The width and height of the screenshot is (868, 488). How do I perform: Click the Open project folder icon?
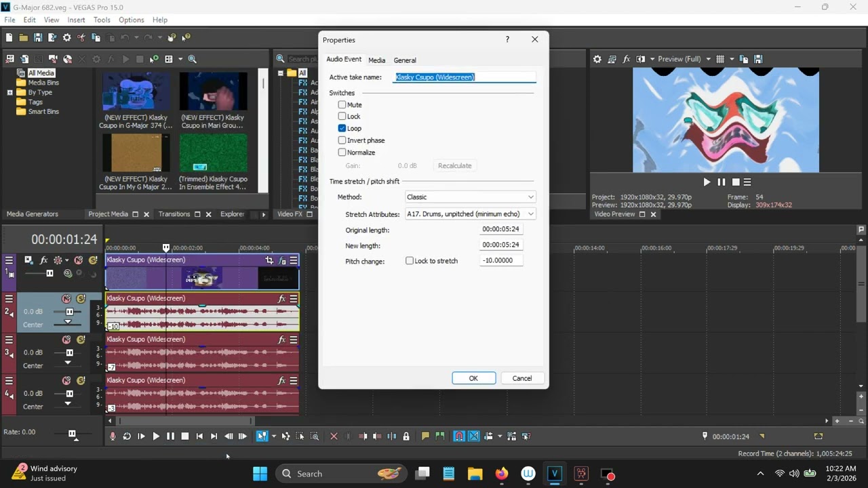(x=23, y=38)
